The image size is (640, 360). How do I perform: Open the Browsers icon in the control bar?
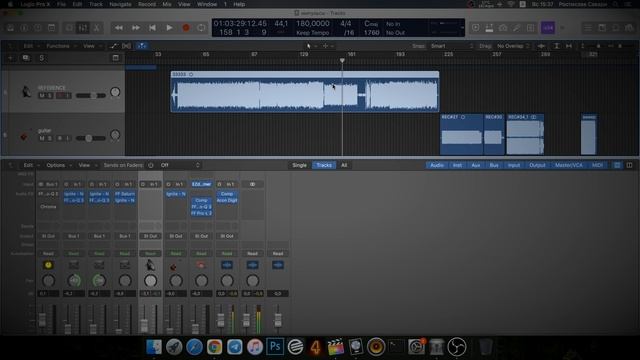(x=629, y=28)
